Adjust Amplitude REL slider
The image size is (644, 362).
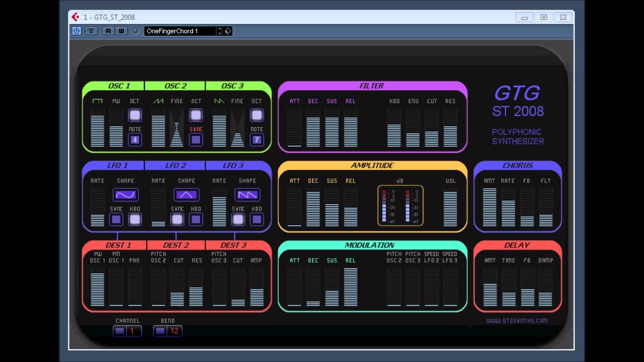(x=351, y=207)
